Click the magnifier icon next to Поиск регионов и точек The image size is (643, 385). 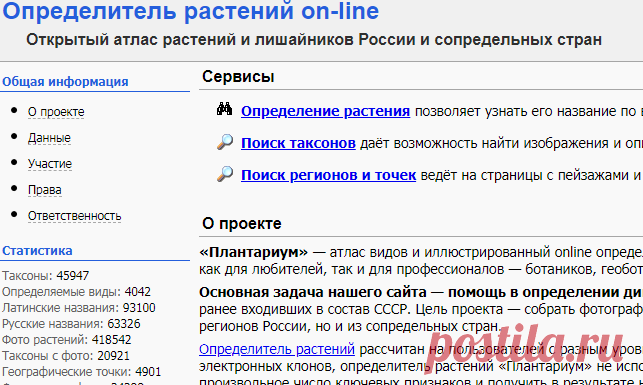click(x=225, y=174)
